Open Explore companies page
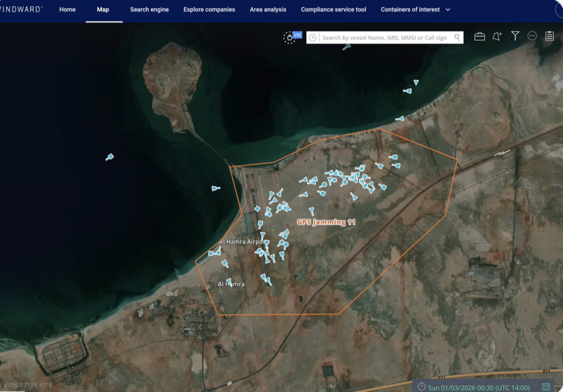Image resolution: width=563 pixels, height=392 pixels. click(209, 10)
